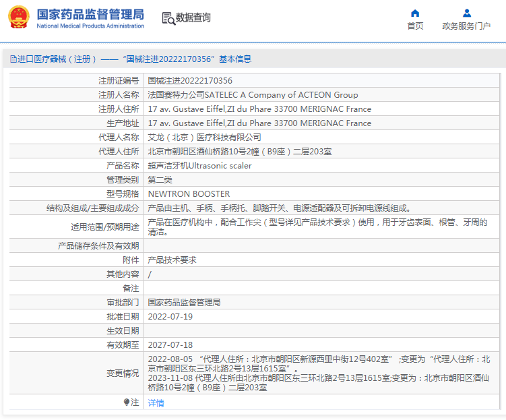Click the 首页 home icon
Screen dimensions: 506x420
[x=415, y=13]
